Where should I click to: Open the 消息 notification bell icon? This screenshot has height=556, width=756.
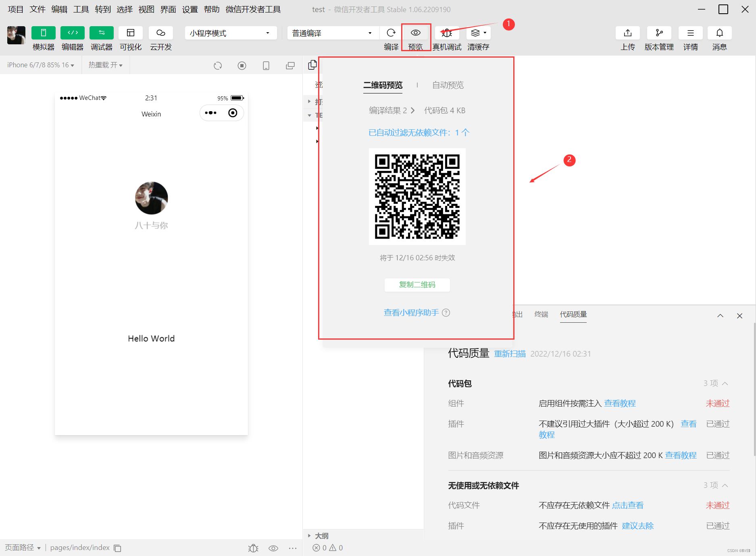(x=719, y=33)
